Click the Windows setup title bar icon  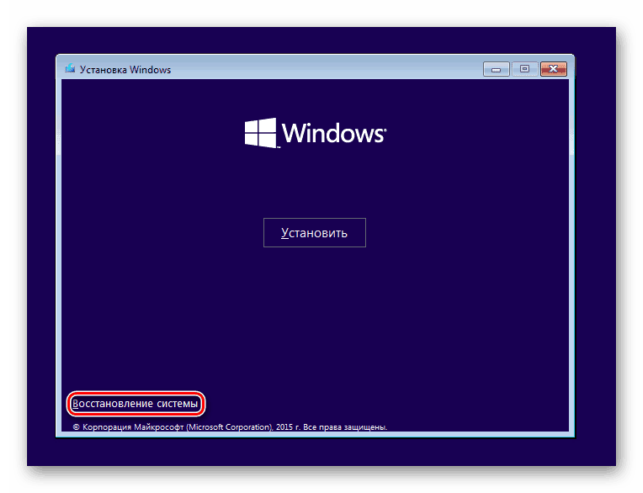point(70,68)
